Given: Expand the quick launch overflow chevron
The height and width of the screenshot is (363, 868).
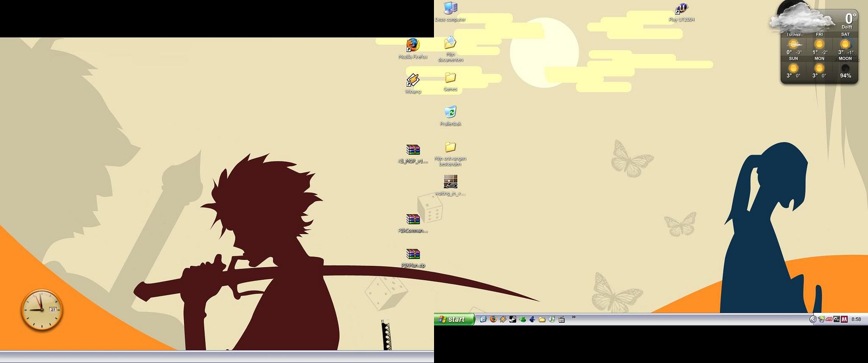Looking at the screenshot, I should tap(574, 317).
